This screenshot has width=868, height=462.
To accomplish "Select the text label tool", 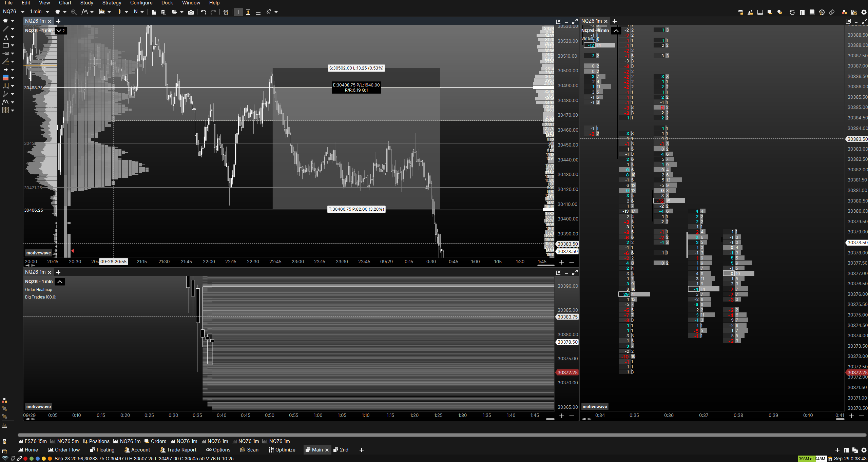I will coord(5,37).
